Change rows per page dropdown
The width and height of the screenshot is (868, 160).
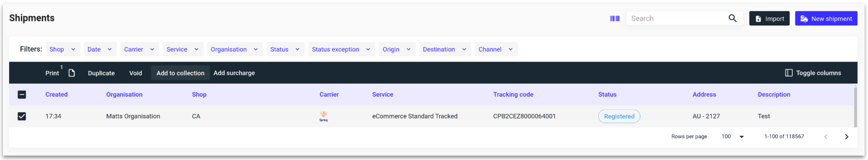[733, 137]
